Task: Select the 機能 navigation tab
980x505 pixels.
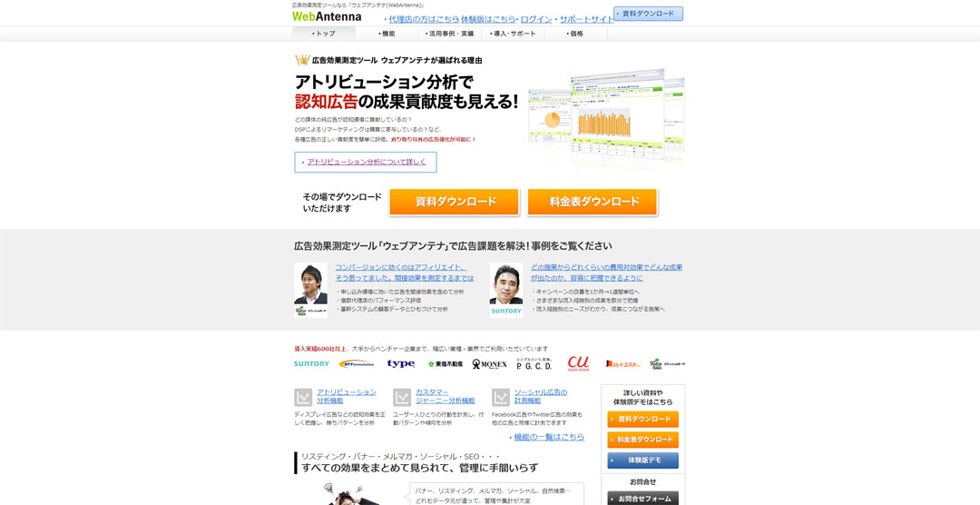Action: 387,34
